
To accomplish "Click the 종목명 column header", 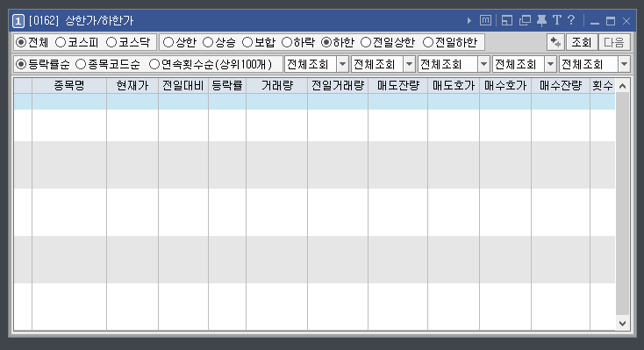I will click(x=69, y=85).
